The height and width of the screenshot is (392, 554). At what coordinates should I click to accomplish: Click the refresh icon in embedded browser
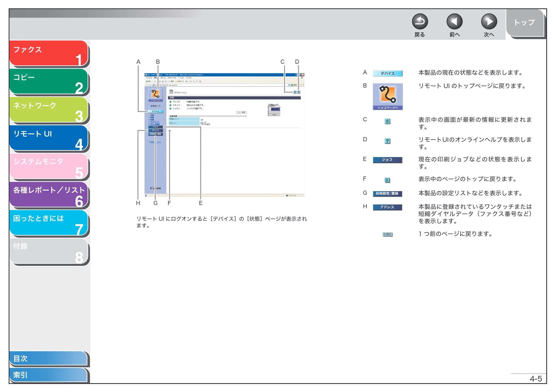295,92
